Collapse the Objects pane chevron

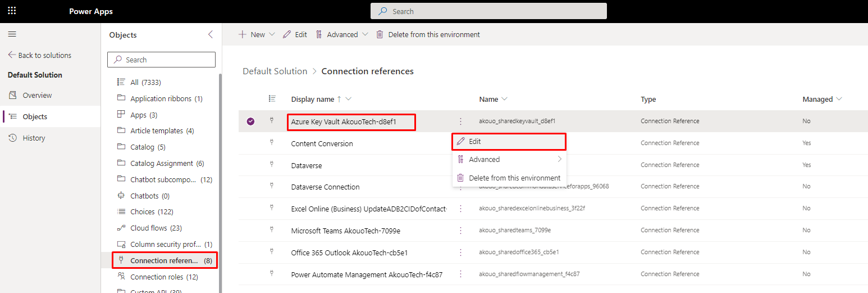point(211,34)
